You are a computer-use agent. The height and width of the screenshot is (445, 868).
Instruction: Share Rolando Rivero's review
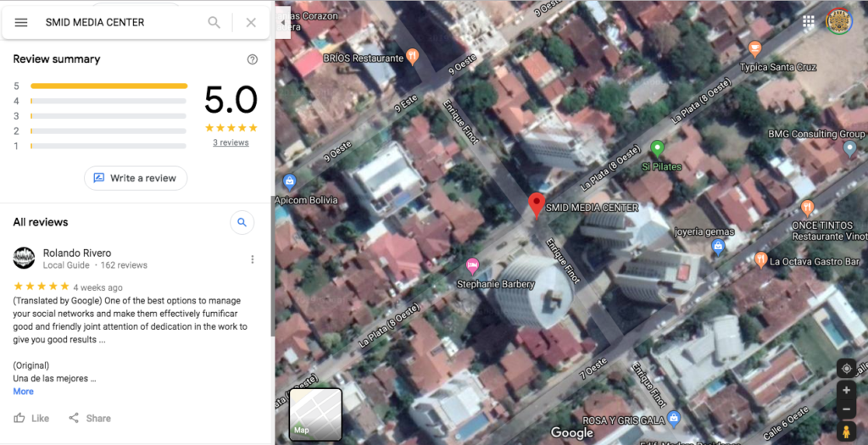90,418
